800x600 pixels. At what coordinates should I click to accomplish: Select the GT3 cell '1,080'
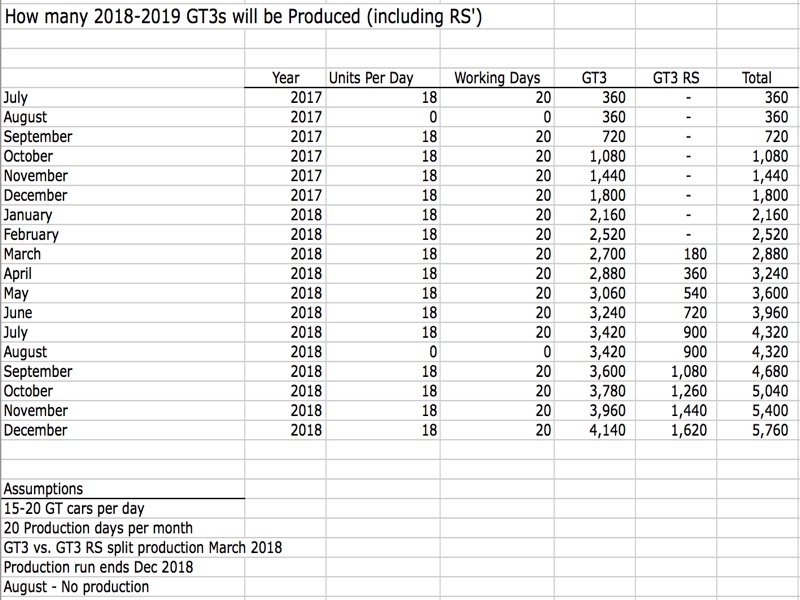pyautogui.click(x=608, y=156)
